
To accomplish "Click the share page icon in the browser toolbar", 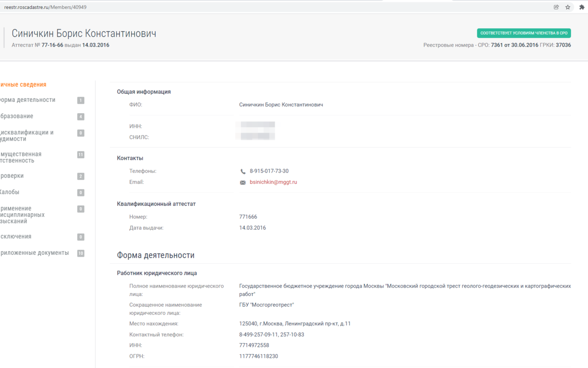I will 556,7.
